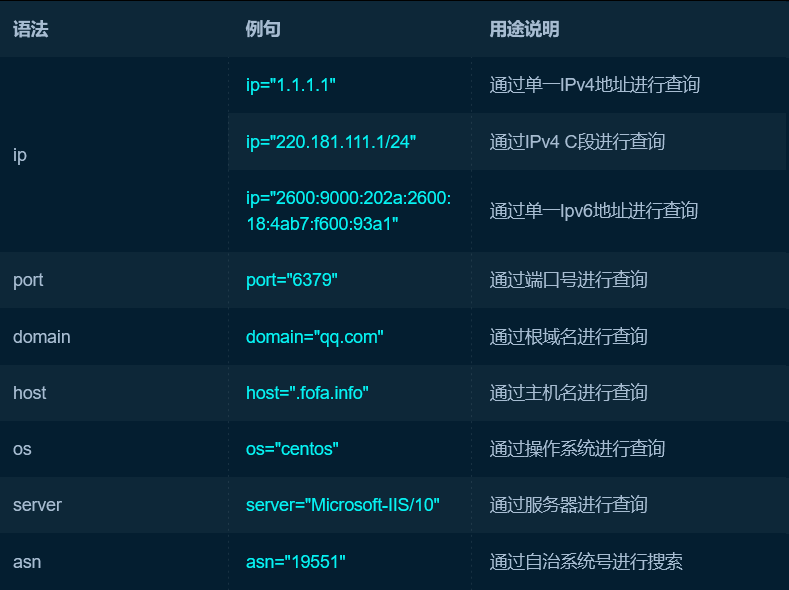Click the 用途说明 column header

(524, 29)
